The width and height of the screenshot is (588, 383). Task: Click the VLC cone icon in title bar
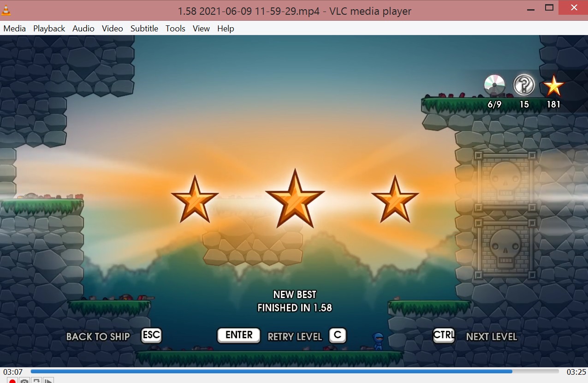pyautogui.click(x=6, y=10)
